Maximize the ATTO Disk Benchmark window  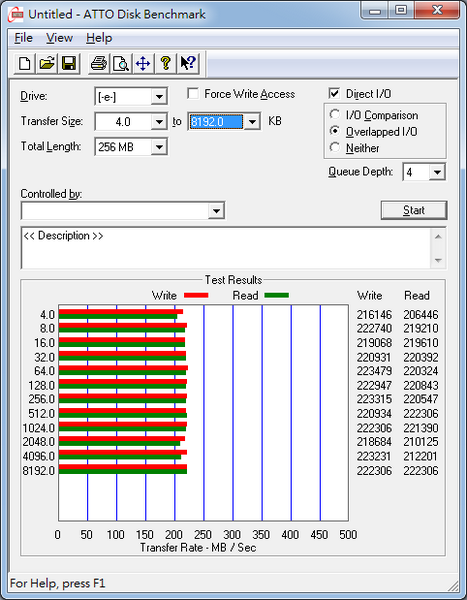[x=401, y=10]
